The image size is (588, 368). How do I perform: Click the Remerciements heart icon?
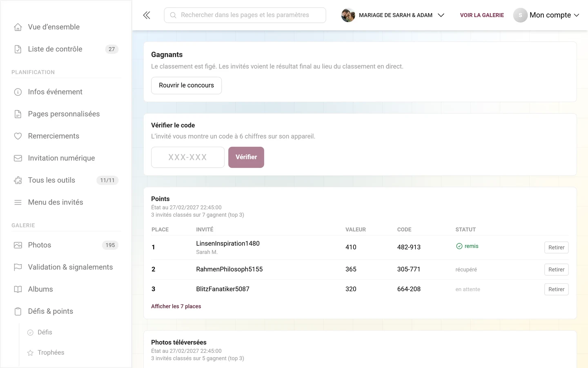pyautogui.click(x=18, y=136)
